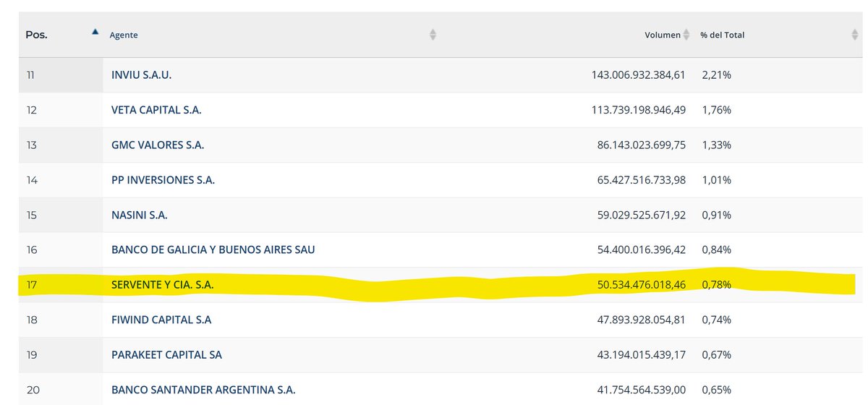
Task: Sort table by the Pos. column header
Action: pyautogui.click(x=61, y=34)
